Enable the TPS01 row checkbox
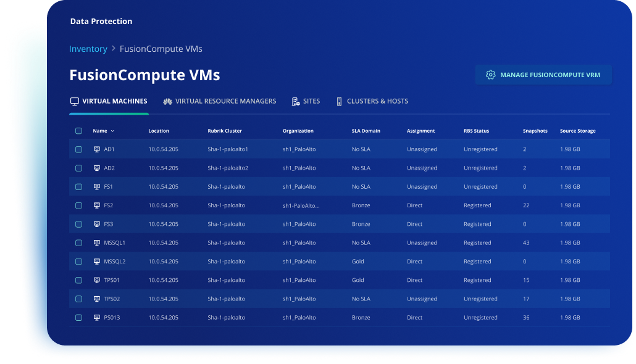Image resolution: width=636 pixels, height=364 pixels. point(78,280)
